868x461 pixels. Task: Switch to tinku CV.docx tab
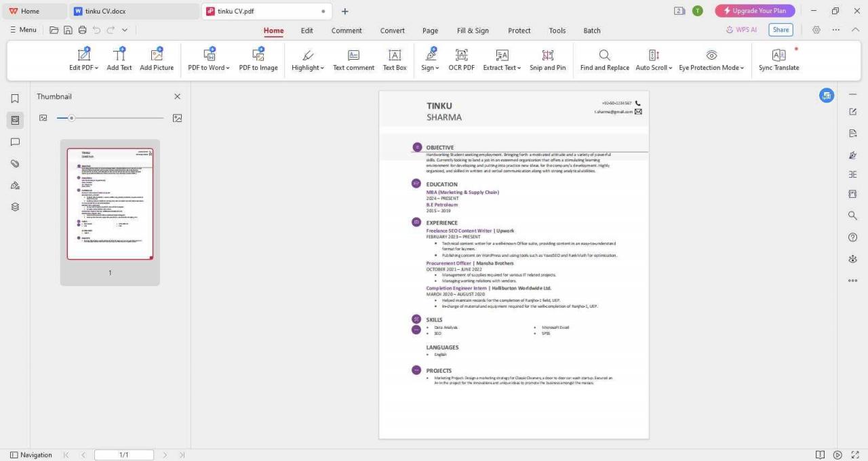pyautogui.click(x=134, y=11)
